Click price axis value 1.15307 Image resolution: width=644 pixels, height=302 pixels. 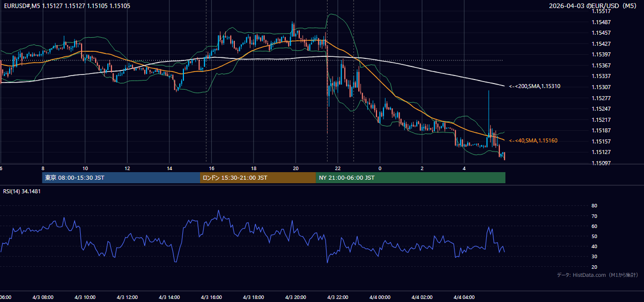click(601, 87)
